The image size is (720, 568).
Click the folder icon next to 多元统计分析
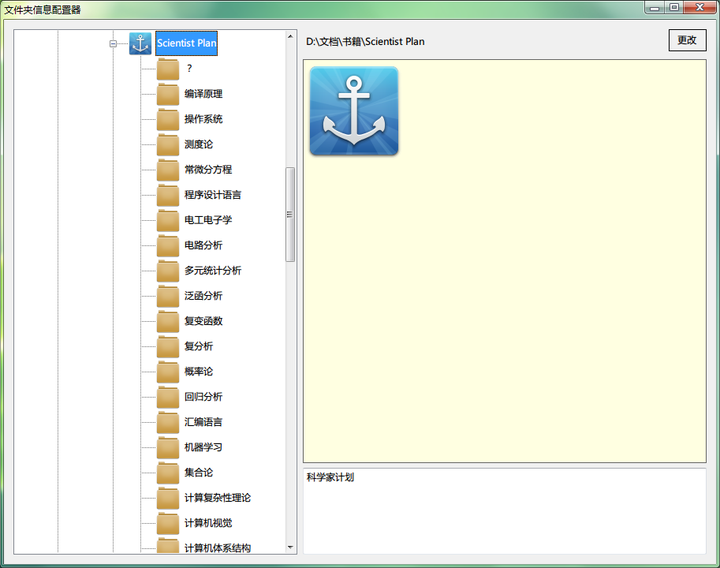click(168, 271)
